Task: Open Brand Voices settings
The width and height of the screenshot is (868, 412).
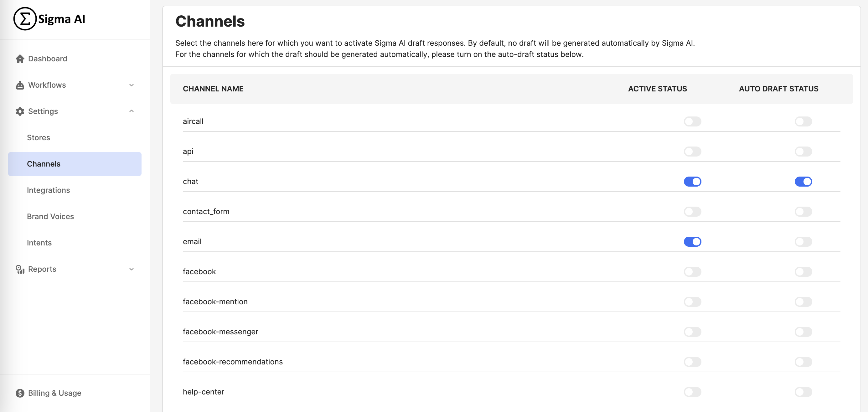Action: (x=50, y=217)
